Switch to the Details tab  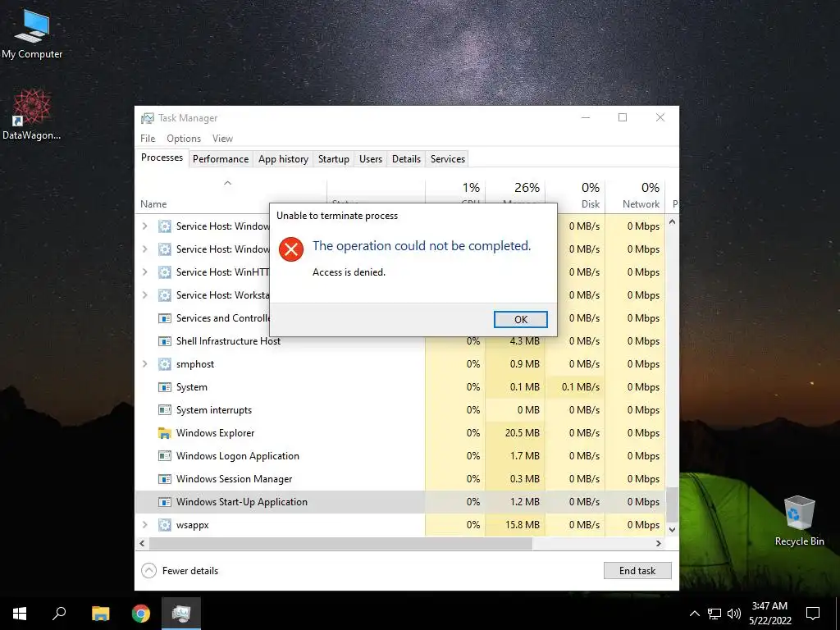[x=406, y=159]
